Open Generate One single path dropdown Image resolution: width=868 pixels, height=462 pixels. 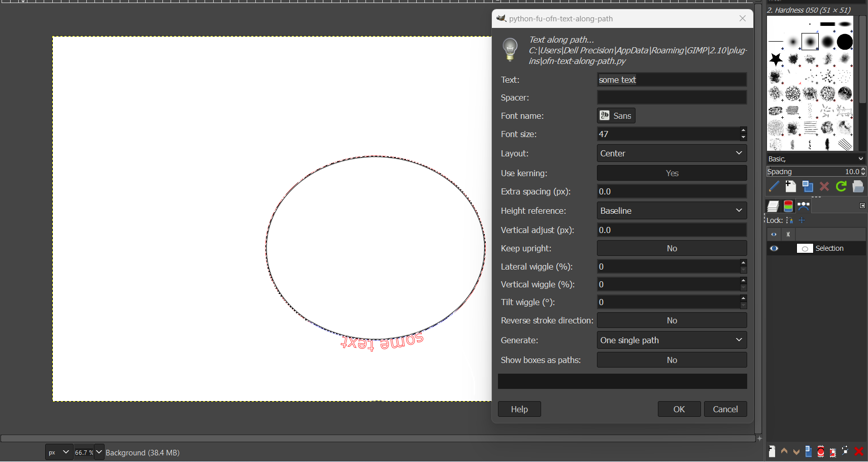(x=672, y=340)
